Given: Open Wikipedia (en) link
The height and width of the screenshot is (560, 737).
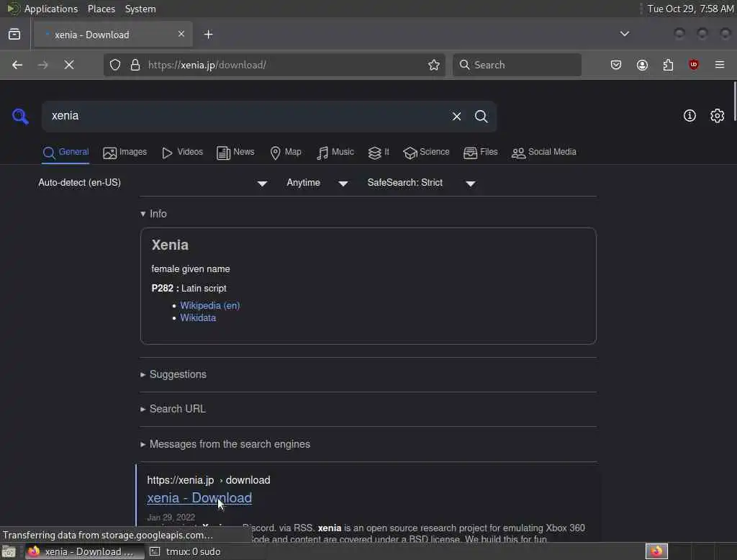Looking at the screenshot, I should (209, 306).
